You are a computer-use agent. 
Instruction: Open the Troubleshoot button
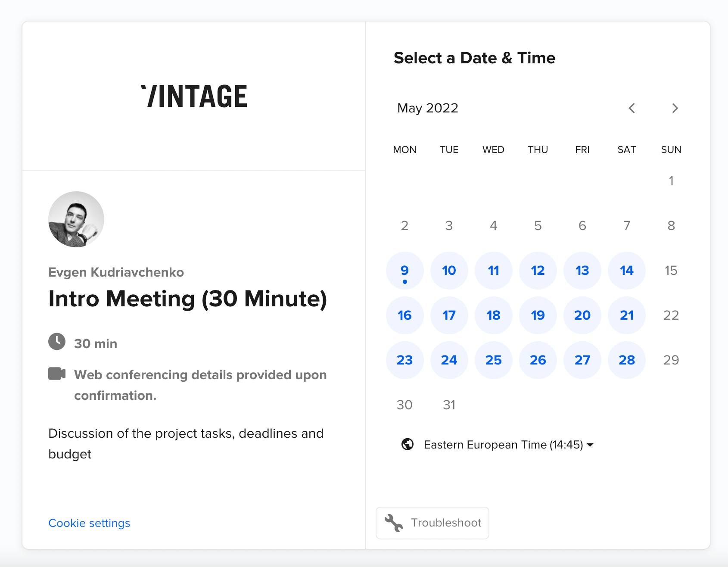432,523
